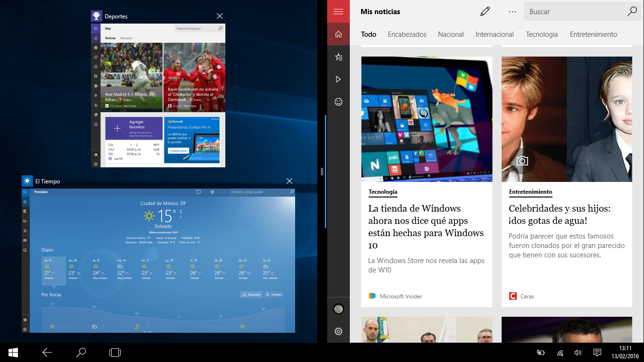
Task: Open News settings gear icon
Action: (338, 331)
